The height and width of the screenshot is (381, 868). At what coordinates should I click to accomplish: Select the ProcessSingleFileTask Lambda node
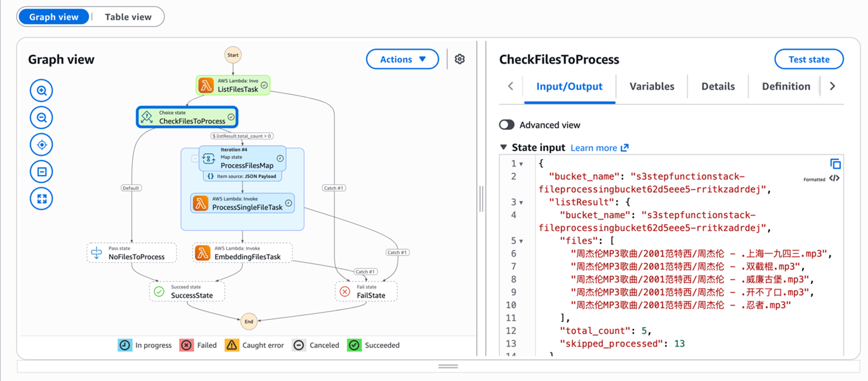tap(243, 203)
